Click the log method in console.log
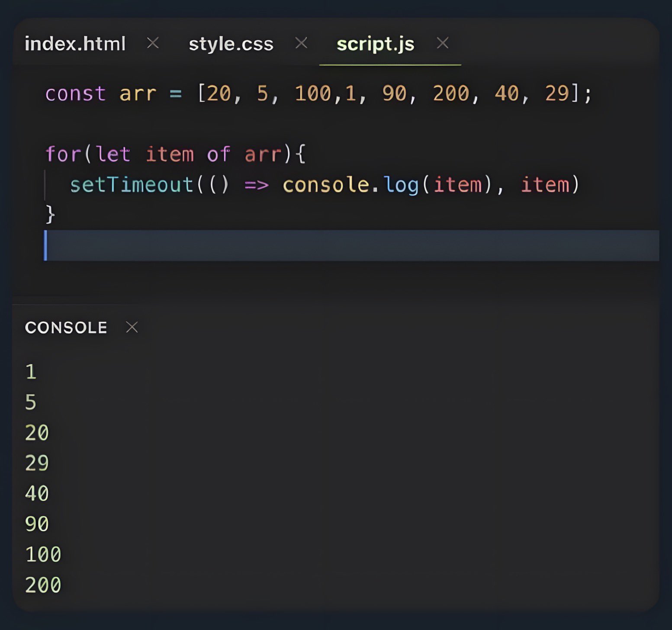This screenshot has height=630, width=672. point(401,185)
